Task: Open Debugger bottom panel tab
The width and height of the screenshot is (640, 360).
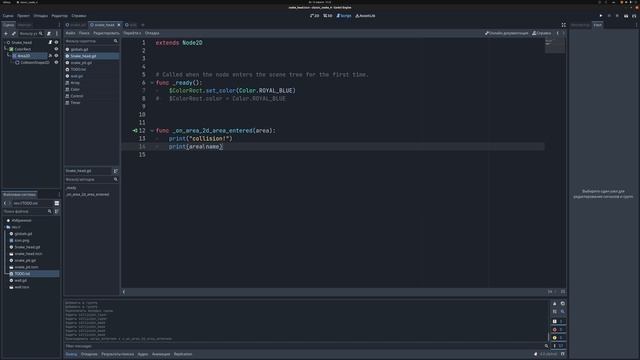Action: (x=89, y=354)
